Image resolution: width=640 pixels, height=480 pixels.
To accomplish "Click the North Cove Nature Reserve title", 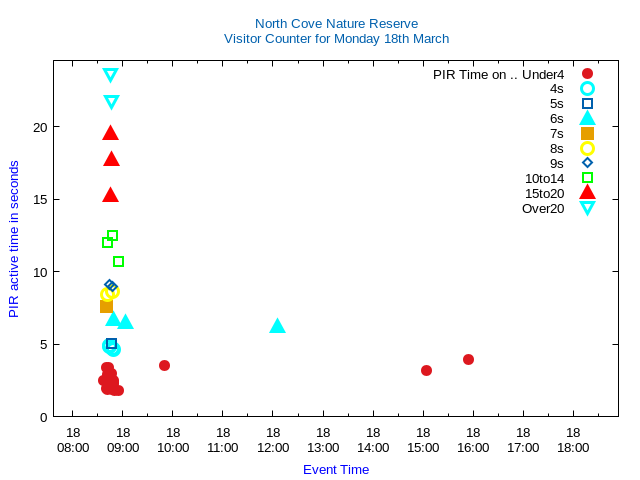I will click(x=336, y=23).
